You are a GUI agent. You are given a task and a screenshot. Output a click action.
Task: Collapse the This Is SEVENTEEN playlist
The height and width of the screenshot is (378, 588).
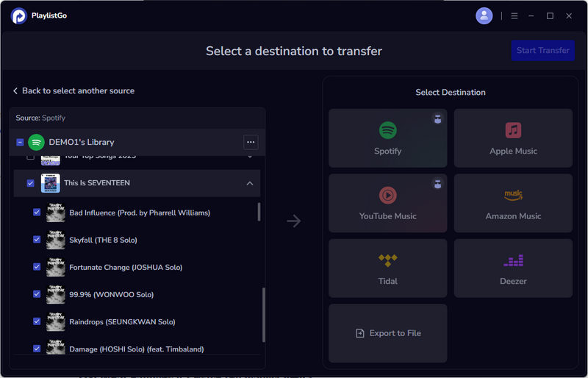250,183
